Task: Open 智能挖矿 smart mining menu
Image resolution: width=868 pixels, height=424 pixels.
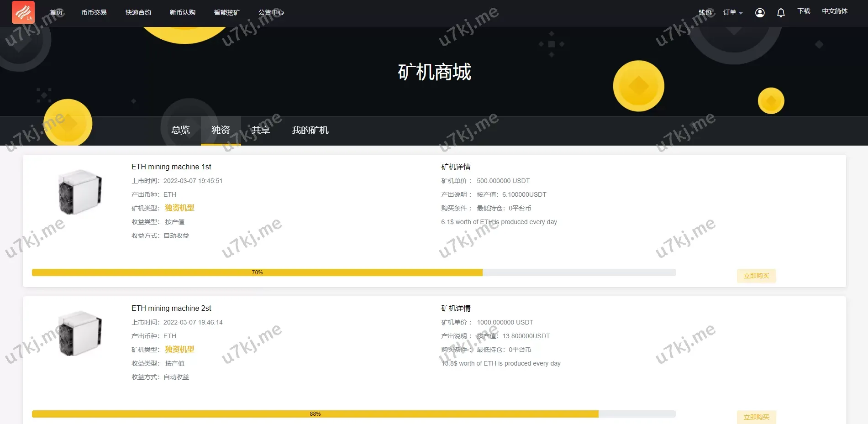Action: (226, 12)
